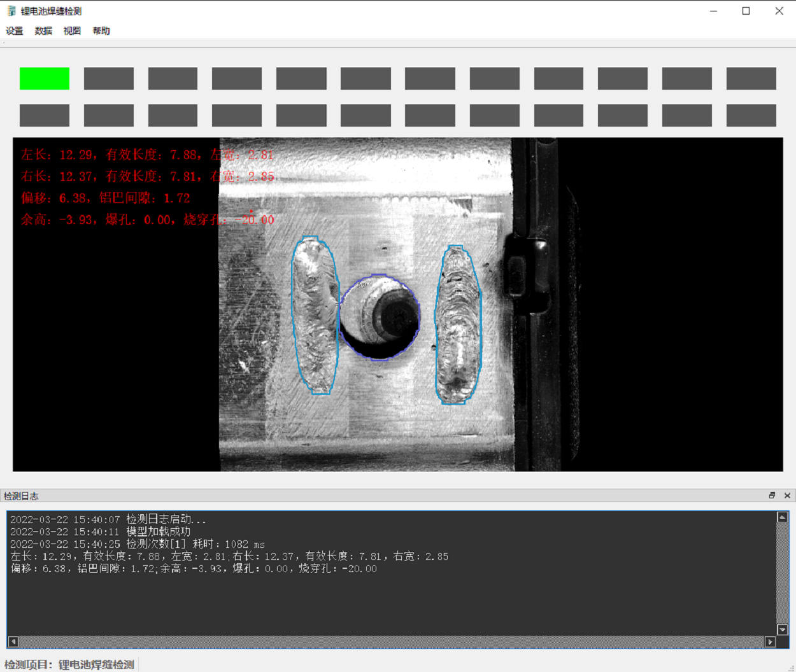The image size is (796, 672).
Task: Click the left weld seam blue contour
Action: (293, 315)
